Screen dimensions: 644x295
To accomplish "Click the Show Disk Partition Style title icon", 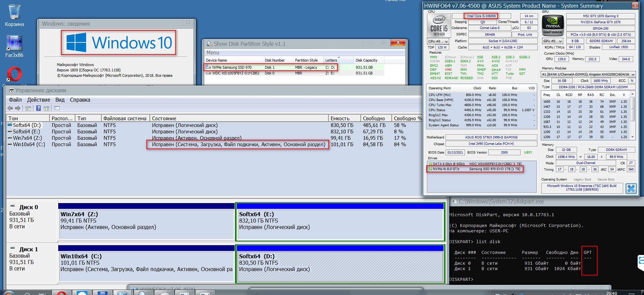I will pyautogui.click(x=209, y=44).
